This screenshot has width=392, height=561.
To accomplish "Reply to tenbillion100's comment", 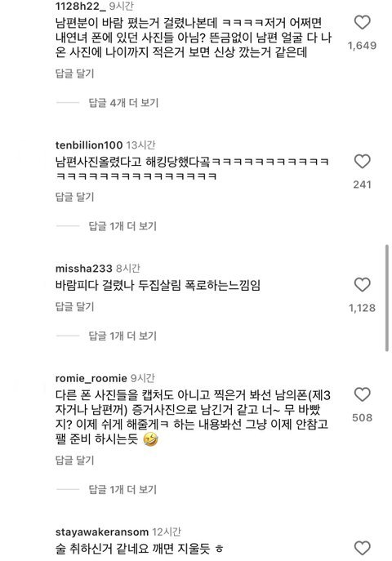I will [75, 197].
